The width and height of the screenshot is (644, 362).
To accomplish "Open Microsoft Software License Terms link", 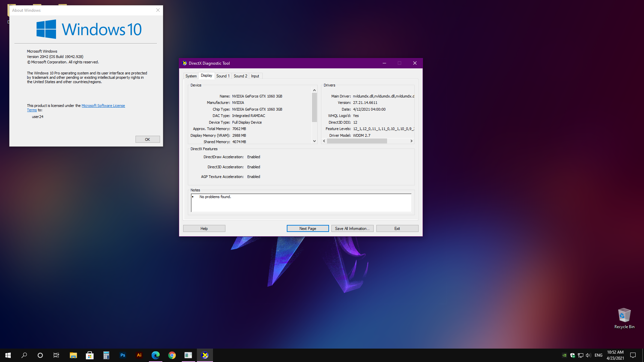I will point(103,106).
